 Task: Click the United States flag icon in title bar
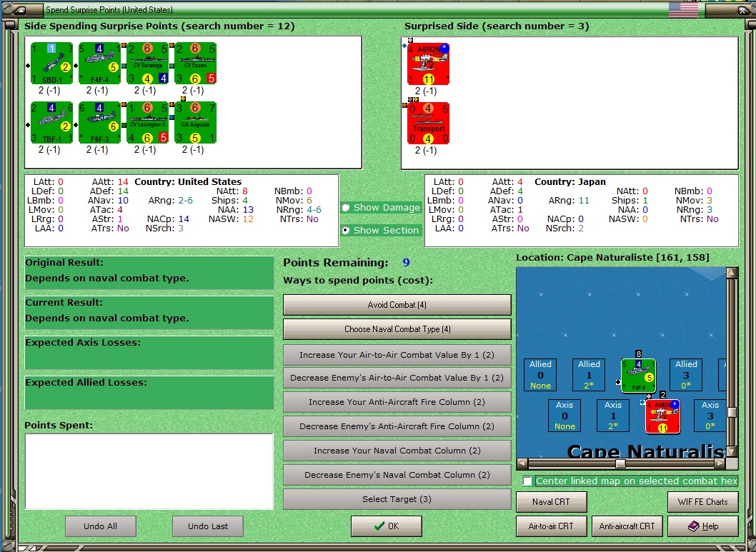tap(683, 9)
